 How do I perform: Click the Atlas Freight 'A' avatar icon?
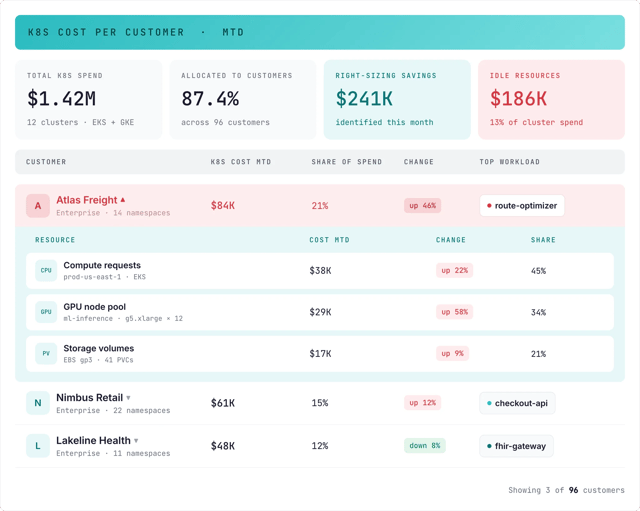(x=38, y=206)
